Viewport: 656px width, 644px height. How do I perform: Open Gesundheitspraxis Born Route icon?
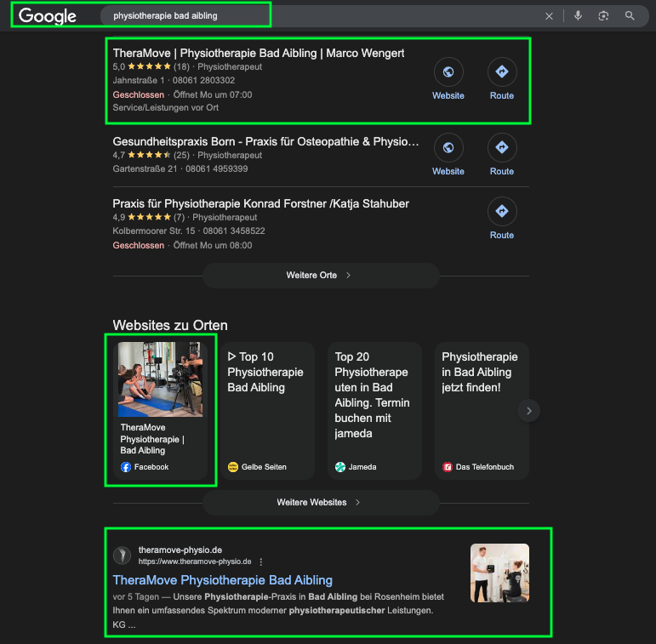coord(502,148)
